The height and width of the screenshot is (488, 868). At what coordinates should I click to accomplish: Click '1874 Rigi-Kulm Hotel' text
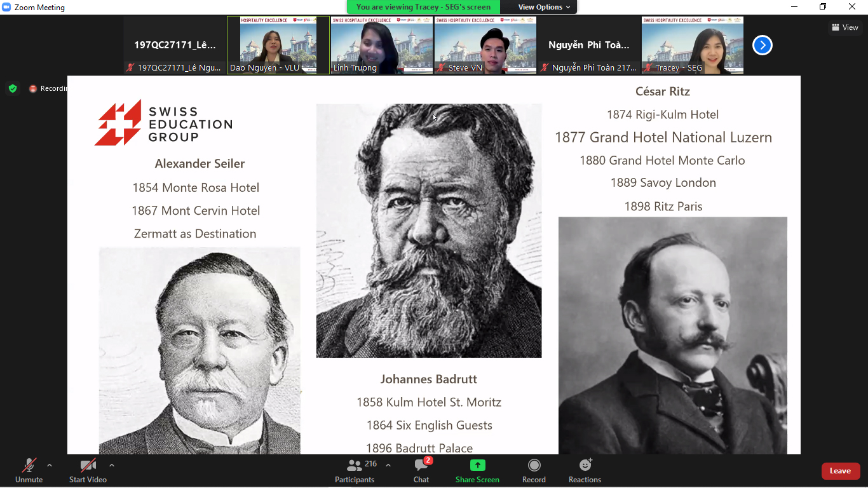(663, 114)
